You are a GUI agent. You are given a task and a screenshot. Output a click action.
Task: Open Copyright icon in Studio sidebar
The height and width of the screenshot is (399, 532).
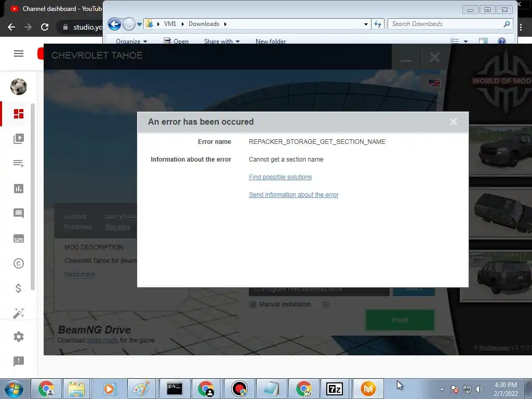point(19,263)
